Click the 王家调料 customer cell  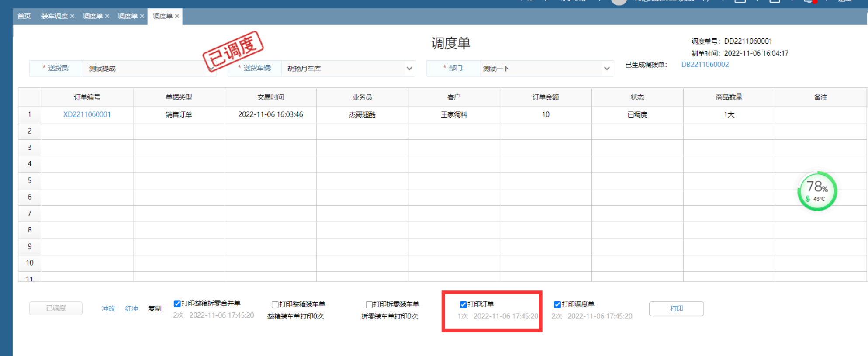pos(454,114)
